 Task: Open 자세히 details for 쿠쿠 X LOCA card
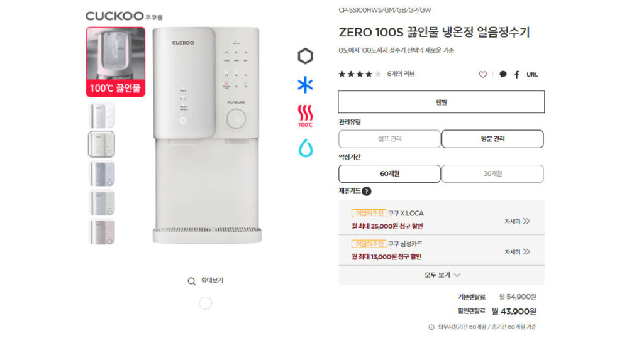pyautogui.click(x=517, y=221)
